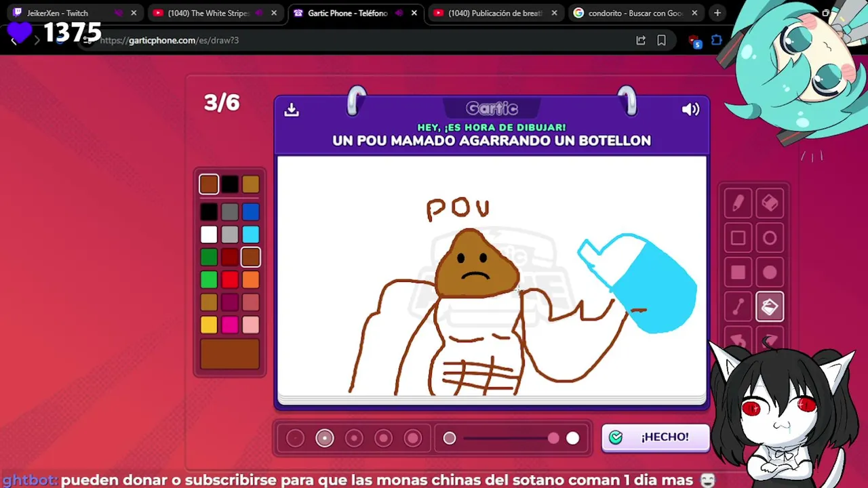Switch to the Publicación de breat... tab
Image resolution: width=868 pixels, height=488 pixels.
[x=496, y=13]
